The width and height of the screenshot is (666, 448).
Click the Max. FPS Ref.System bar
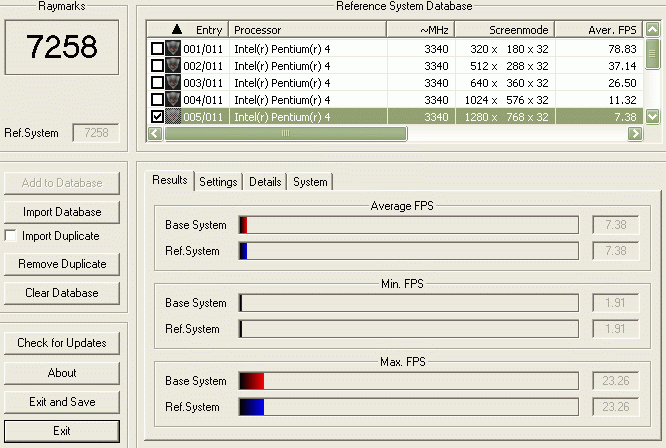coord(409,407)
